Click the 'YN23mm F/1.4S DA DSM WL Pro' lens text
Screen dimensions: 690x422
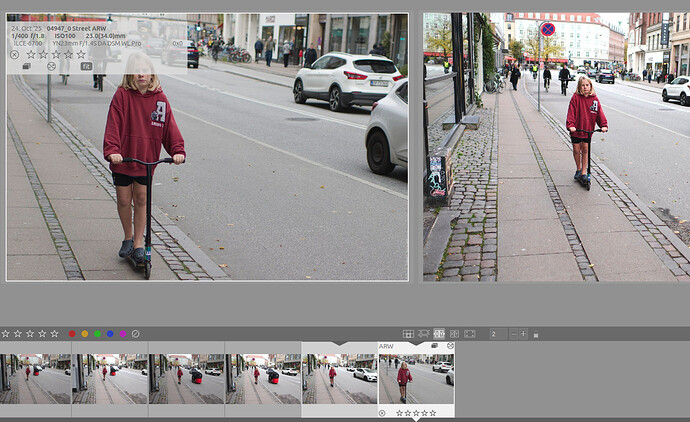click(x=97, y=43)
